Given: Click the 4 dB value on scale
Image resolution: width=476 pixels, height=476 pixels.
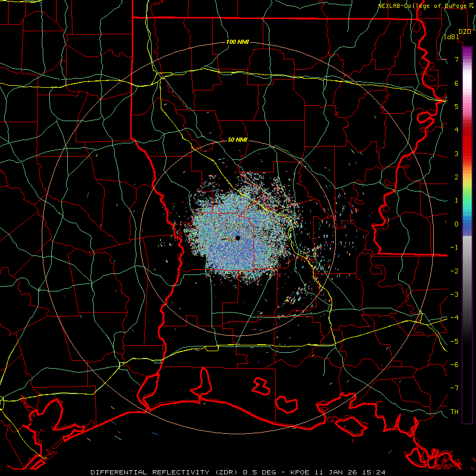Looking at the screenshot, I should pyautogui.click(x=456, y=130).
